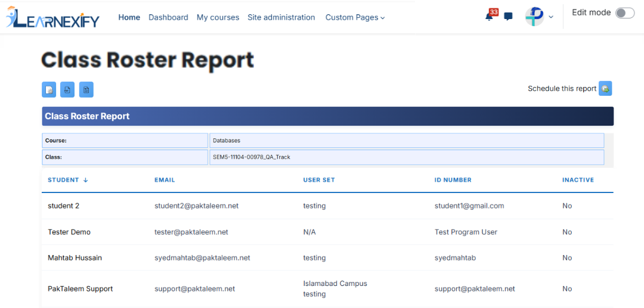Image resolution: width=644 pixels, height=308 pixels.
Task: Click Schedule this report link
Action: point(562,89)
